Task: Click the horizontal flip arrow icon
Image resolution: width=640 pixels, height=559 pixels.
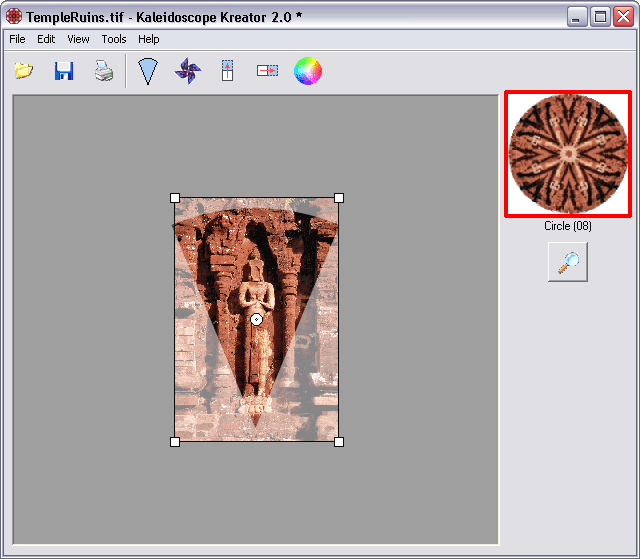Action: tap(267, 71)
